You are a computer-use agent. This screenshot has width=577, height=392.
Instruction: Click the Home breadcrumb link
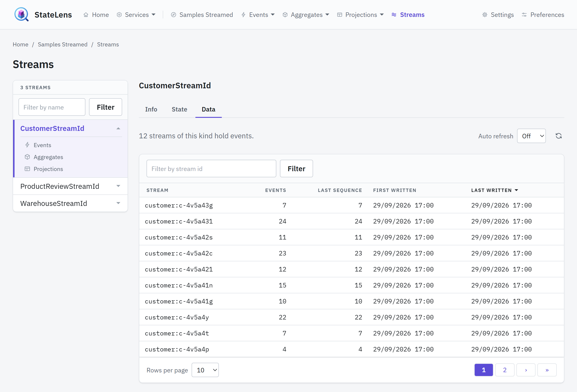(21, 44)
